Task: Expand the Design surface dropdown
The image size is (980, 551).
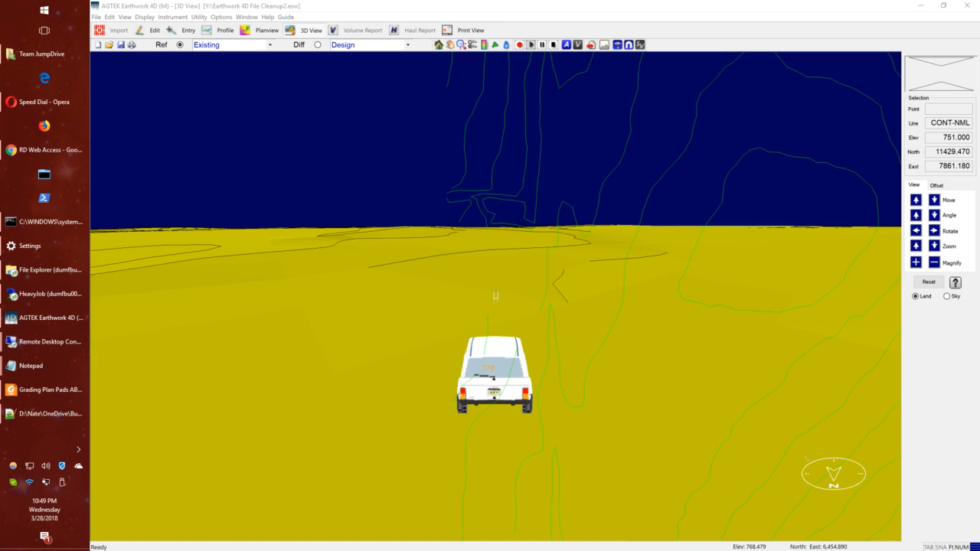Action: pyautogui.click(x=407, y=44)
